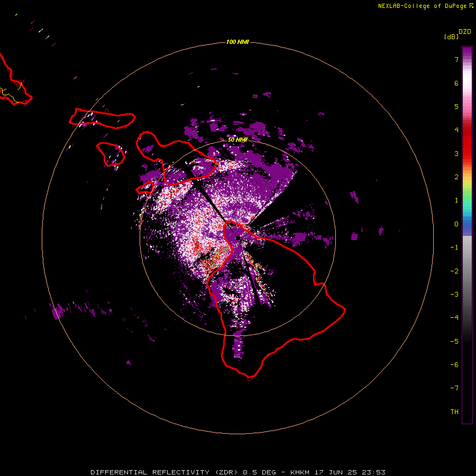Click the TH threshold label on legend
Screen dimensions: 476x476
(x=454, y=412)
